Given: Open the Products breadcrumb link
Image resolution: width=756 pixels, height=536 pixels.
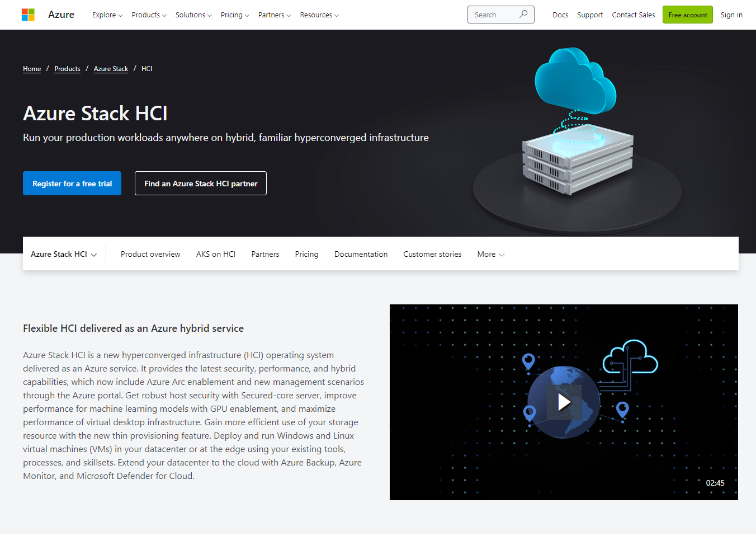Looking at the screenshot, I should pos(67,69).
